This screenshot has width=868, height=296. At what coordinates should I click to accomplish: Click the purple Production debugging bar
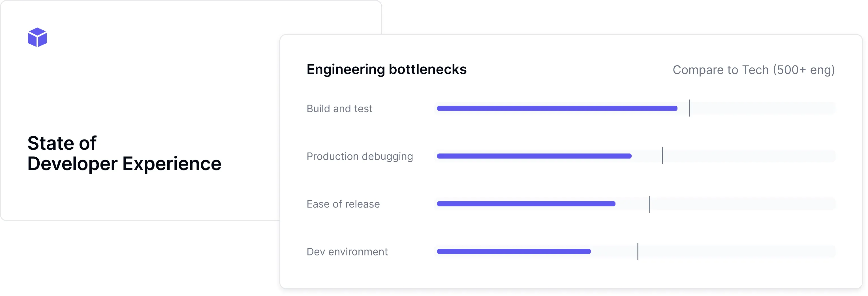[534, 156]
